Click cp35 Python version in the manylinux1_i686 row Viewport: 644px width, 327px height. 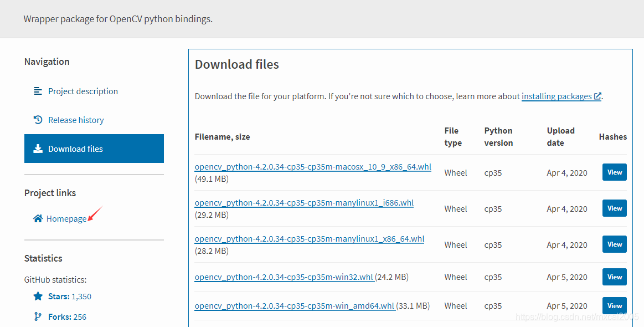[x=493, y=209]
